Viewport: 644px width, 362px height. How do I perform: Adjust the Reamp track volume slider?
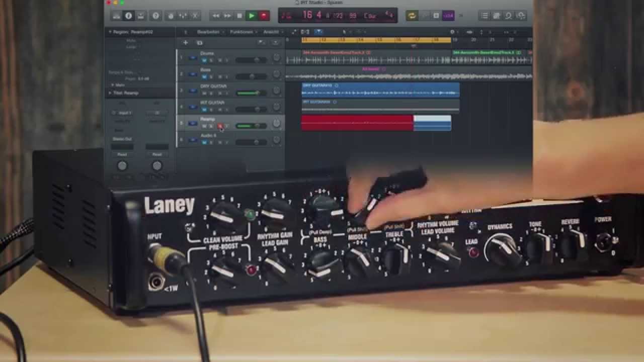point(251,126)
